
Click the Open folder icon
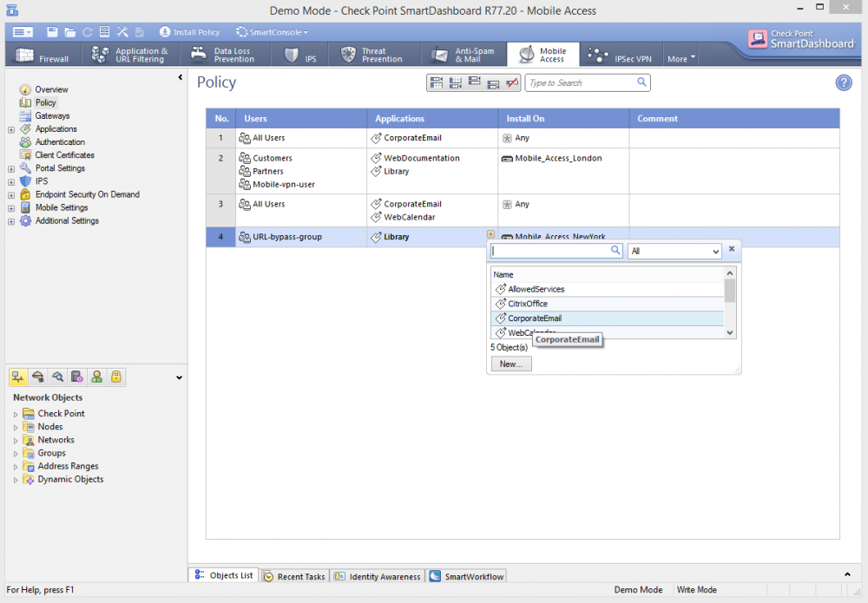(x=69, y=32)
